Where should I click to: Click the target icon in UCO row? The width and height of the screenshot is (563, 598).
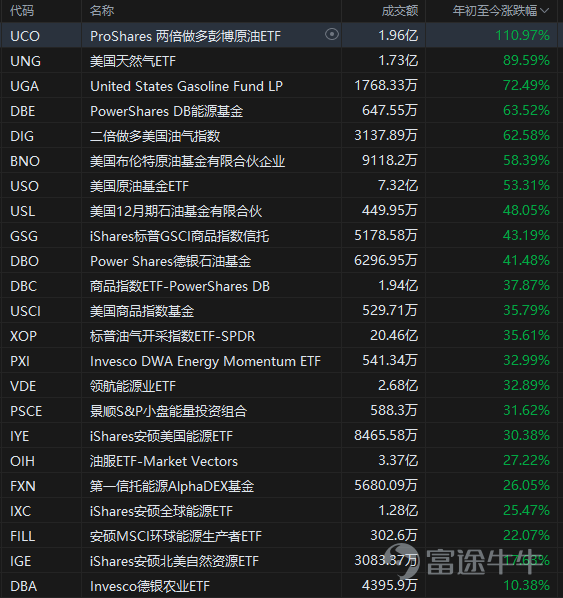[x=331, y=34]
